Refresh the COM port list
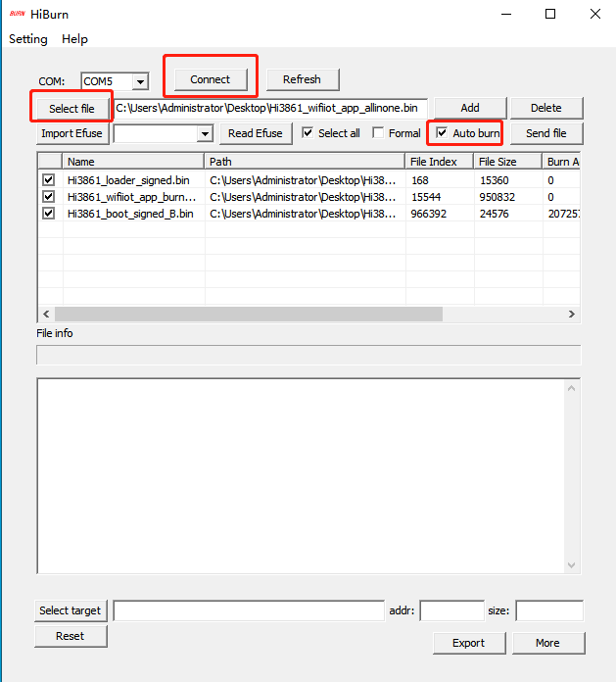This screenshot has width=616, height=682. pos(302,79)
